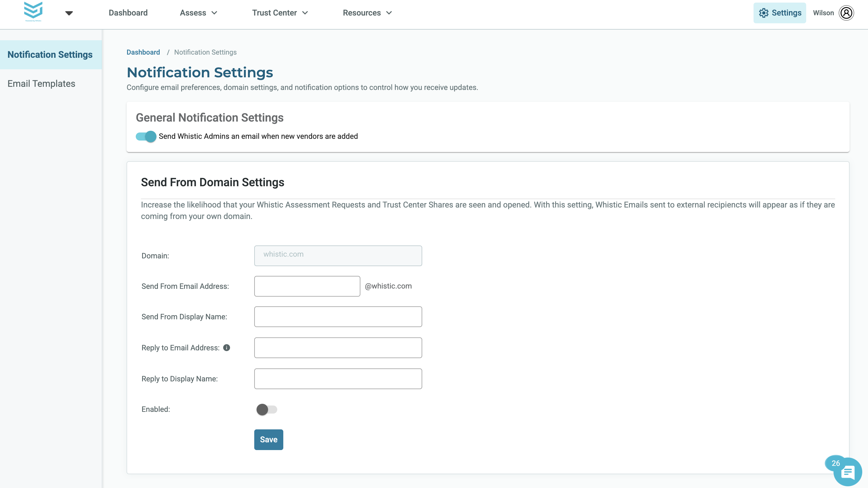Expand the Resources menu

(x=367, y=13)
